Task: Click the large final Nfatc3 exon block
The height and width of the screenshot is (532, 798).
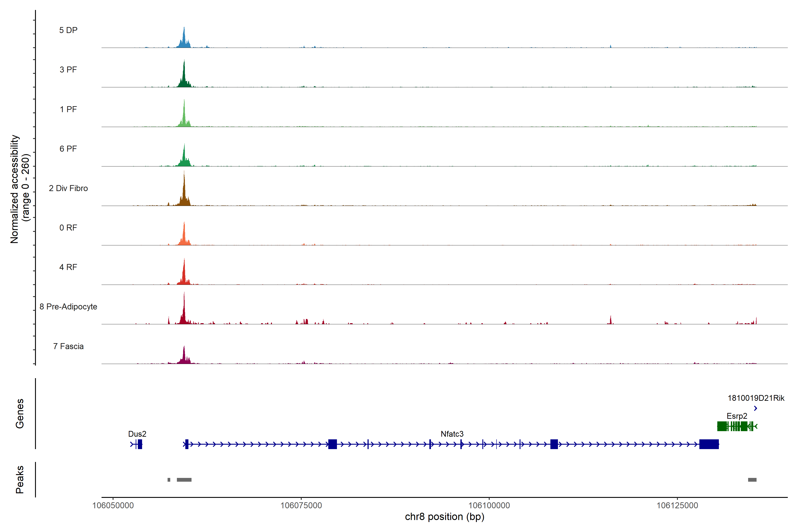Action: (x=709, y=444)
